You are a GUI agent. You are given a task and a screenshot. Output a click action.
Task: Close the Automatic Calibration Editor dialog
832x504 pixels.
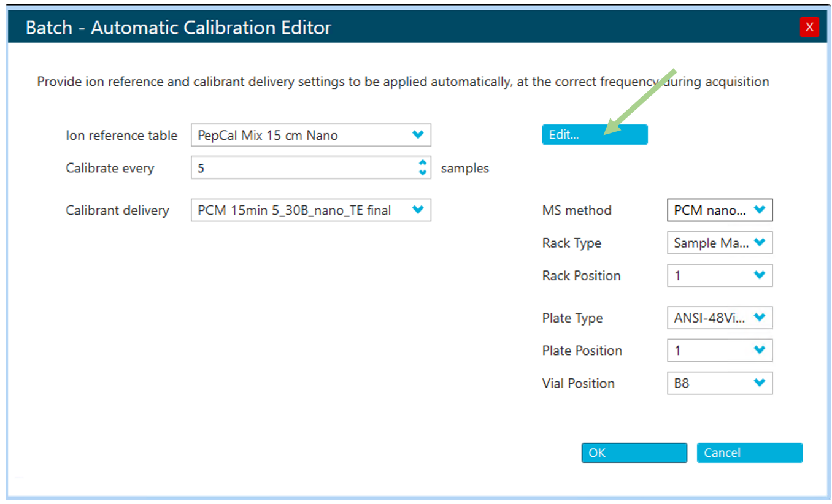coord(809,27)
